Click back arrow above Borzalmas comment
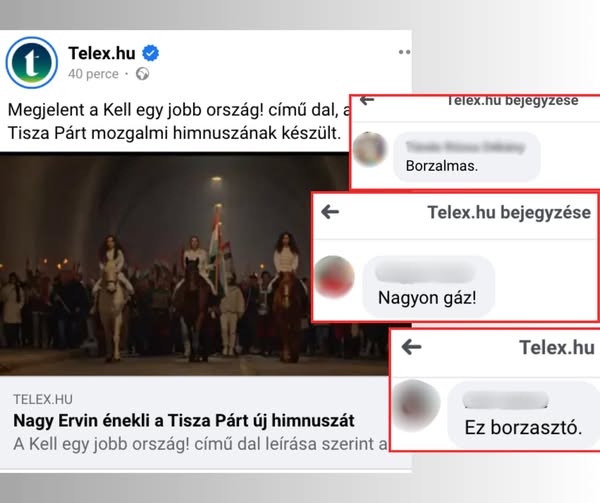The image size is (600, 503). (367, 100)
